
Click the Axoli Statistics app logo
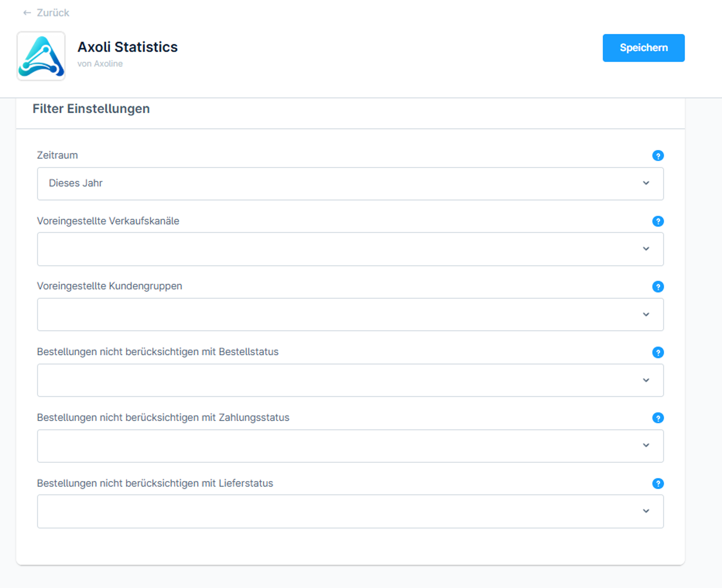click(x=41, y=56)
